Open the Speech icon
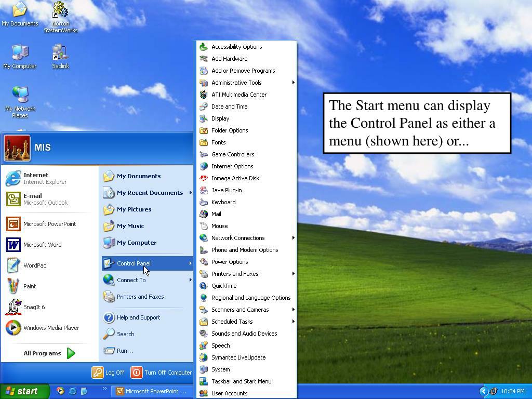 [x=204, y=345]
